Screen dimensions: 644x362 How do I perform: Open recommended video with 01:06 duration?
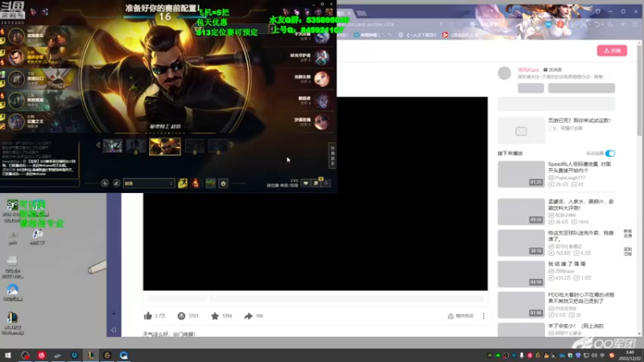coord(521,305)
